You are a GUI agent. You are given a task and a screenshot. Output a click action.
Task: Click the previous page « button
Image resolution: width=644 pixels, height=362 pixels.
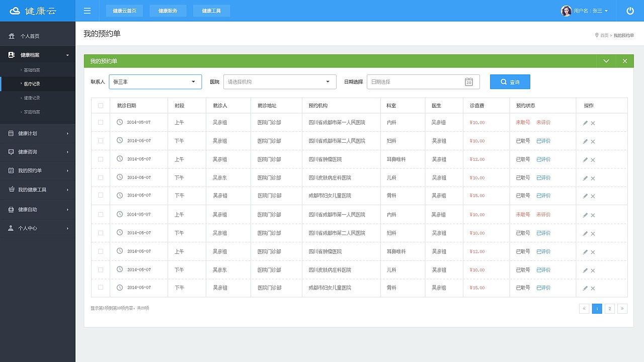[584, 309]
